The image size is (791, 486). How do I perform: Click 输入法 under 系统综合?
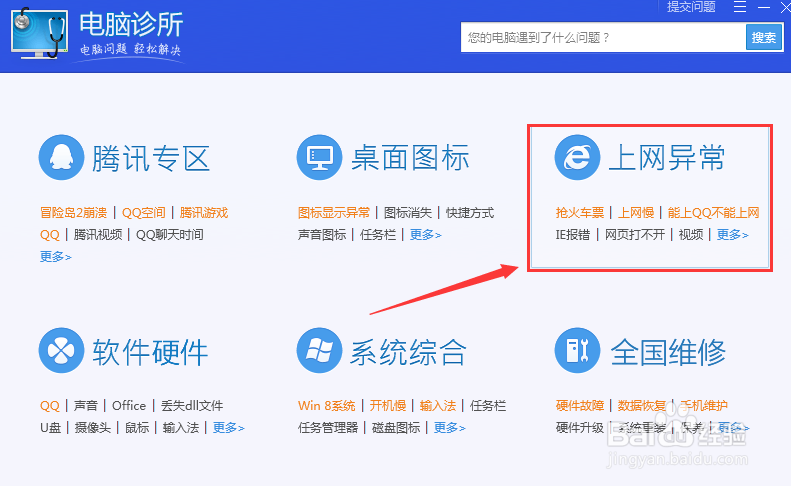coord(438,406)
